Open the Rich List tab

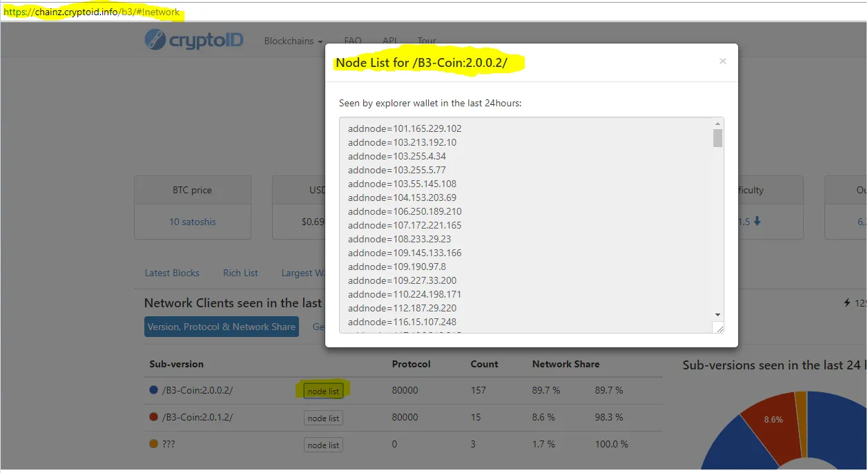pos(240,273)
